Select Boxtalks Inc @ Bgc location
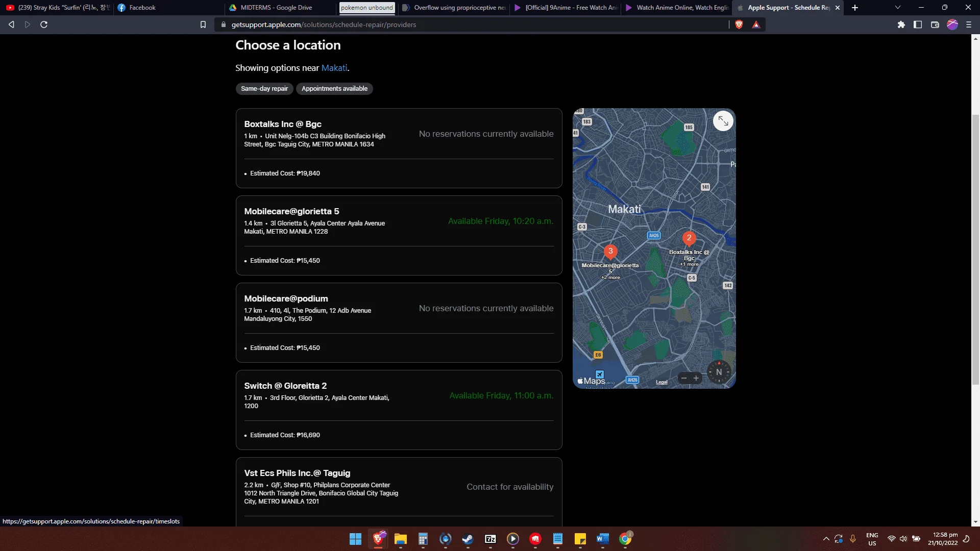Screen dimensions: 980x551 click(x=399, y=148)
